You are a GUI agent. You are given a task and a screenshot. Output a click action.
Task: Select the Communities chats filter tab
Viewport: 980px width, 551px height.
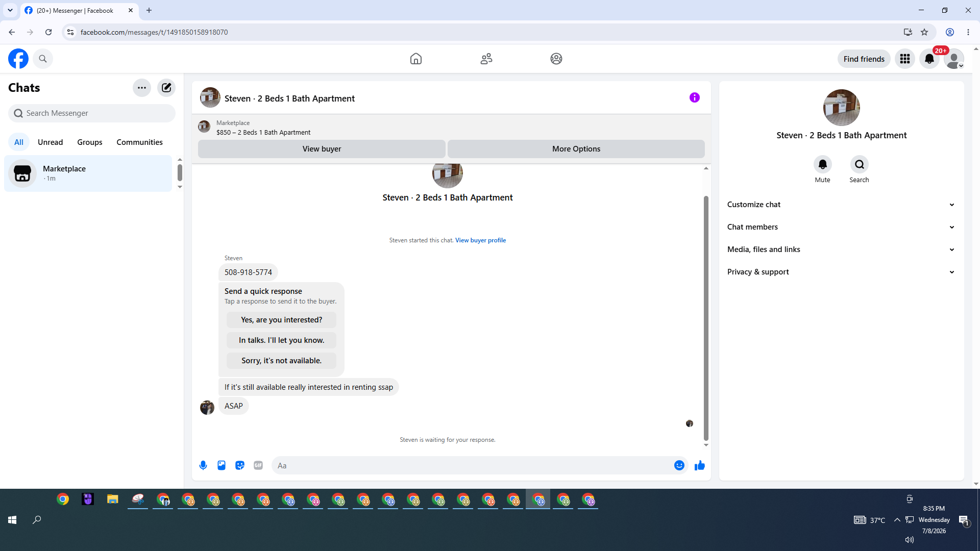coord(139,142)
